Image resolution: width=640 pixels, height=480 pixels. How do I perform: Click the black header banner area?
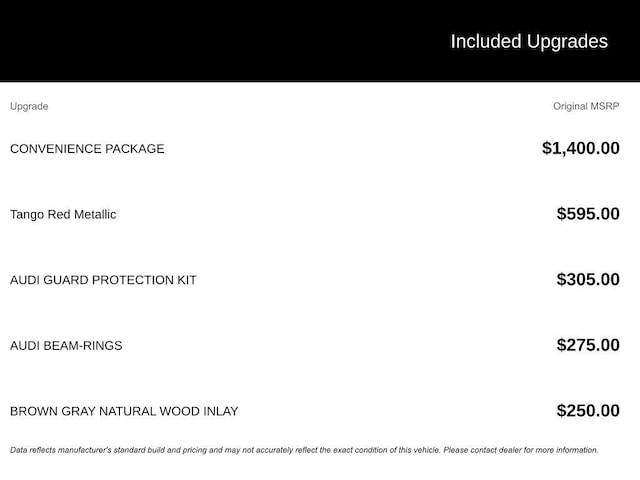(320, 41)
